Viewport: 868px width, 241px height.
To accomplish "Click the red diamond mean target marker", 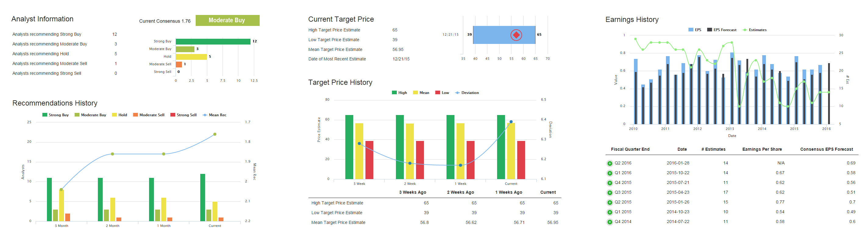I will (516, 35).
